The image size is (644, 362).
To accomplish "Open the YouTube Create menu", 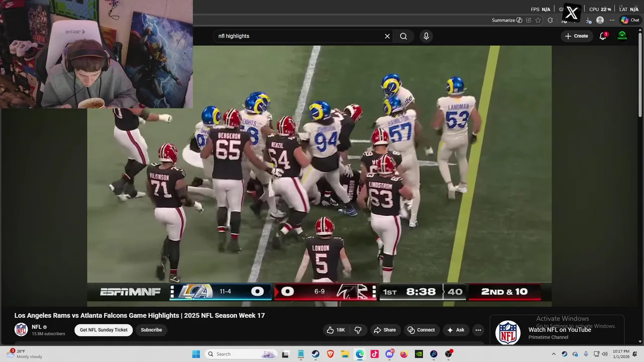I will coord(577,36).
